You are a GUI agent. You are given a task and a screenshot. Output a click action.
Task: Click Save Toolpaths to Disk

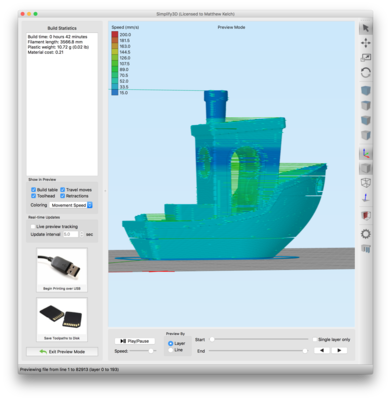[x=62, y=320]
